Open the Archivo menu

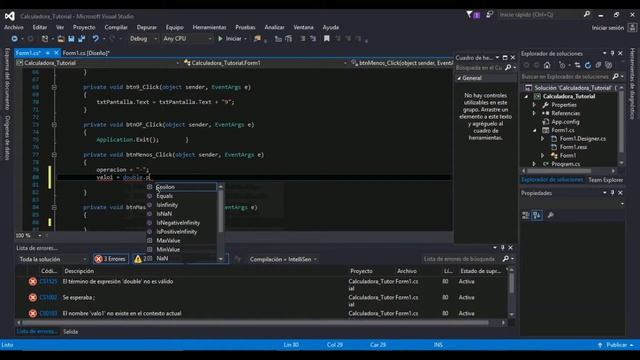pos(13,27)
